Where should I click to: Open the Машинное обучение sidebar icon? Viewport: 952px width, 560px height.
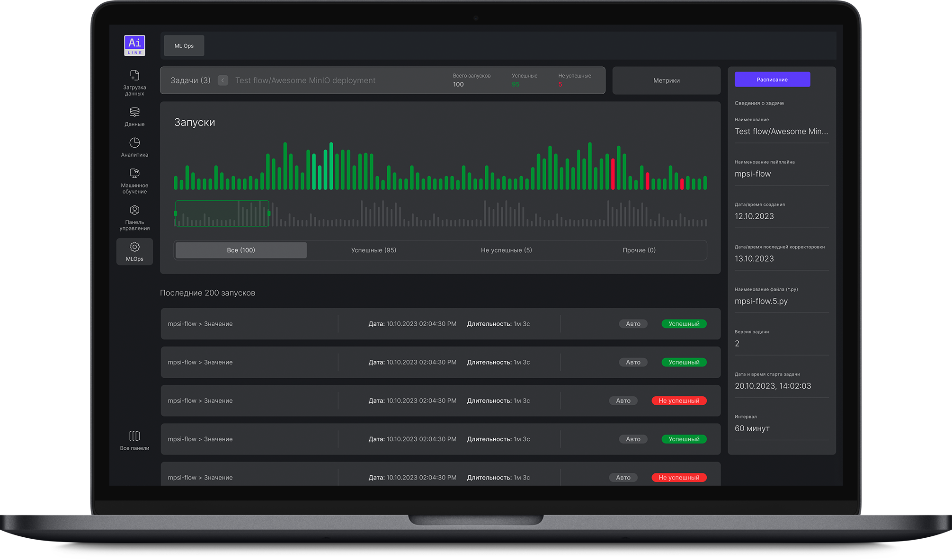coord(134,174)
